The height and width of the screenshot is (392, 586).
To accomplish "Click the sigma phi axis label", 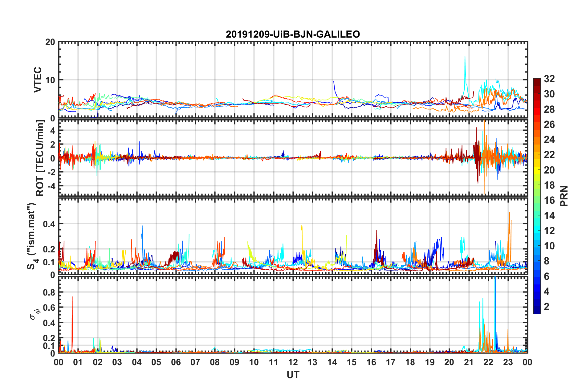I will [x=35, y=314].
